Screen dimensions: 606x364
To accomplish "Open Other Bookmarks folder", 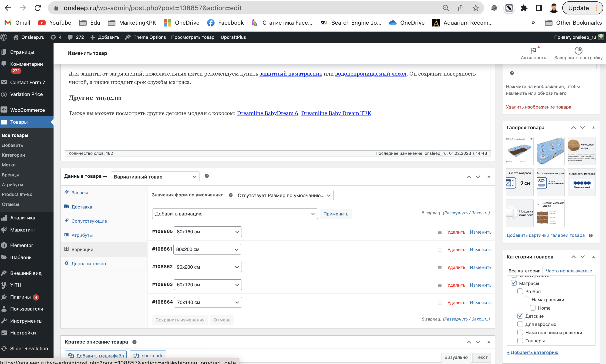I will pyautogui.click(x=573, y=23).
